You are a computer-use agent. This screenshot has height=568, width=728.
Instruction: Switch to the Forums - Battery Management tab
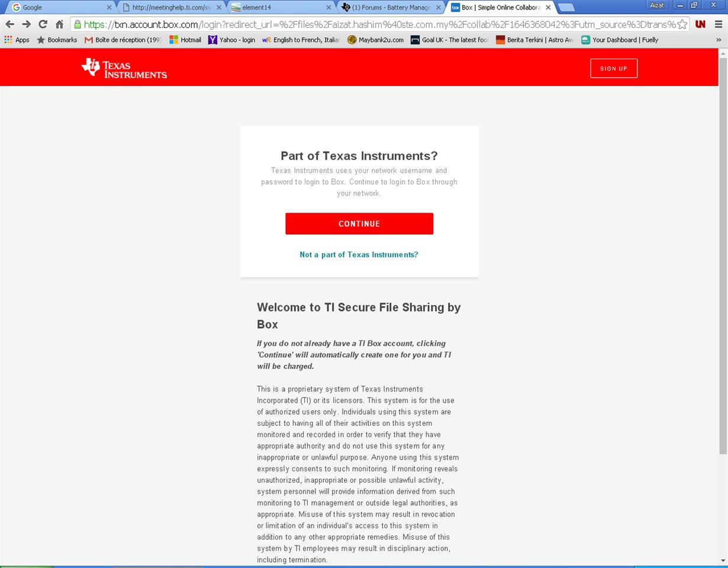(x=392, y=8)
